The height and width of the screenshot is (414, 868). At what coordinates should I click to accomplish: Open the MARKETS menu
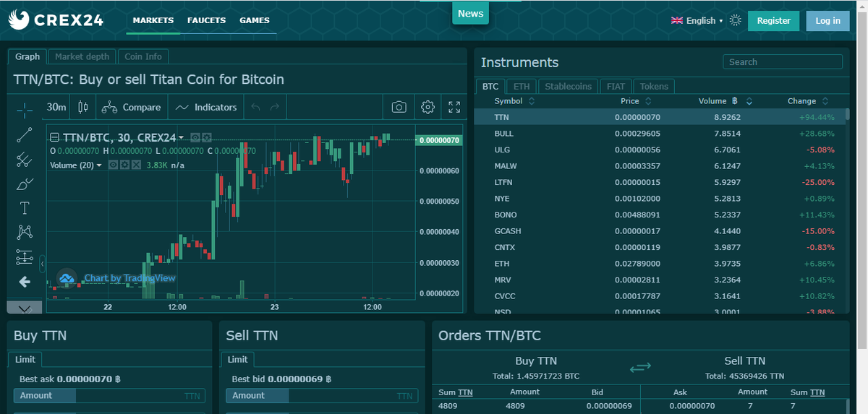(x=153, y=20)
